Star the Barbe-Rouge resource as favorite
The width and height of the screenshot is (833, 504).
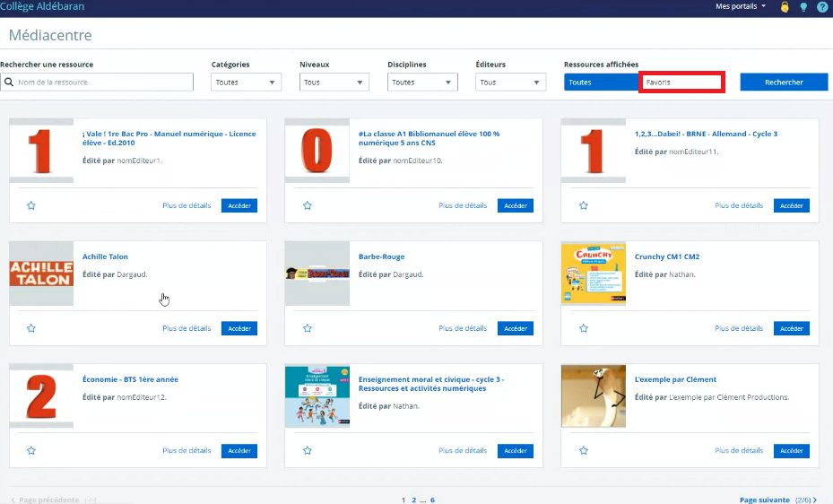(x=308, y=328)
